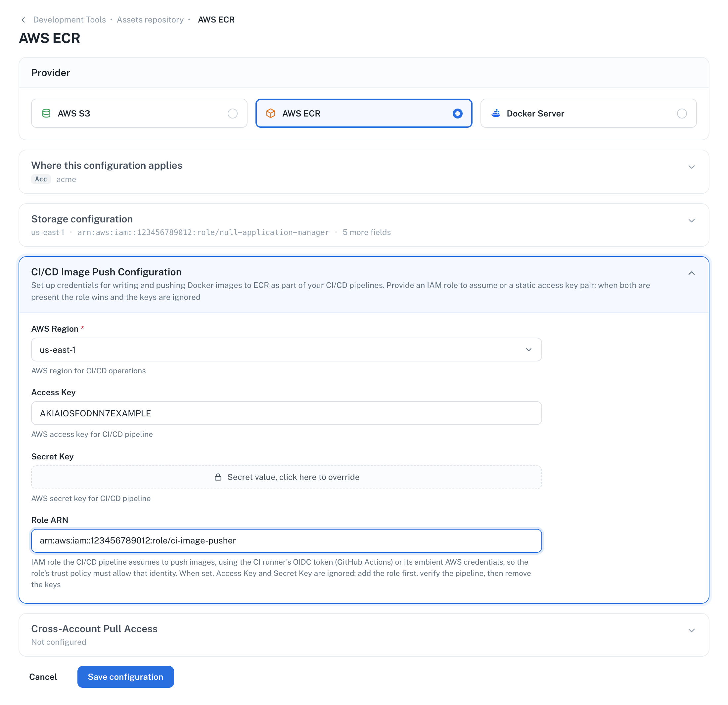Viewport: 728px width, 705px height.
Task: Select the AWS S3 radio button
Action: point(233,113)
